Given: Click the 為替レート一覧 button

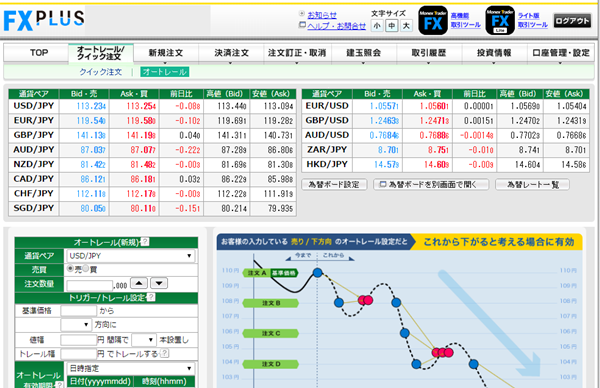Looking at the screenshot, I should (532, 184).
